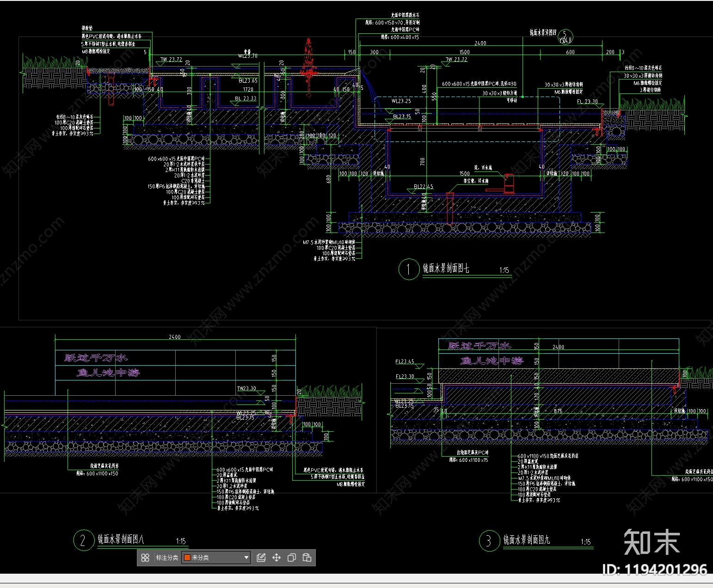This screenshot has width=713, height=588.
Task: Click the detail reference circle marked 5
Action: (565, 37)
